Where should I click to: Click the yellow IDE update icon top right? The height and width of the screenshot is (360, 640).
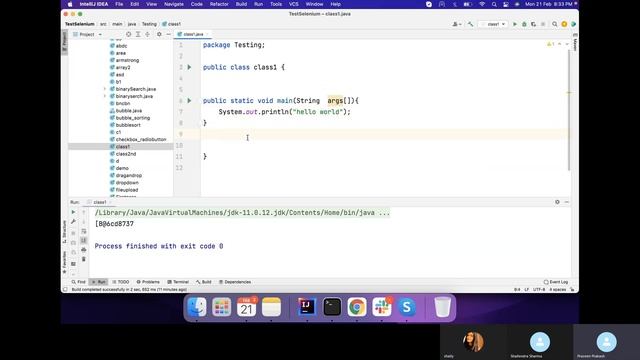[564, 24]
